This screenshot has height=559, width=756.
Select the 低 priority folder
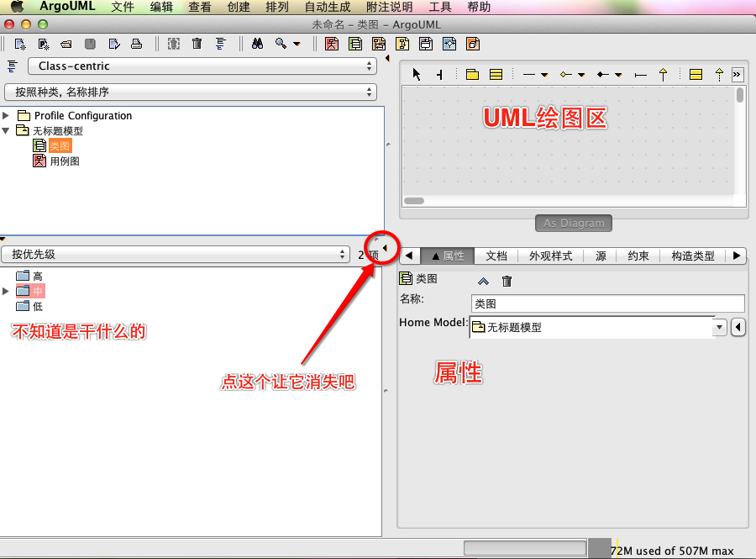(x=38, y=306)
